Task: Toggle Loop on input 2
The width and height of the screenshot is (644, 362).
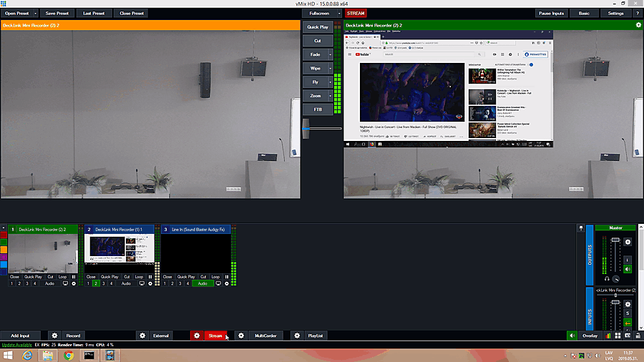Action: [139, 277]
